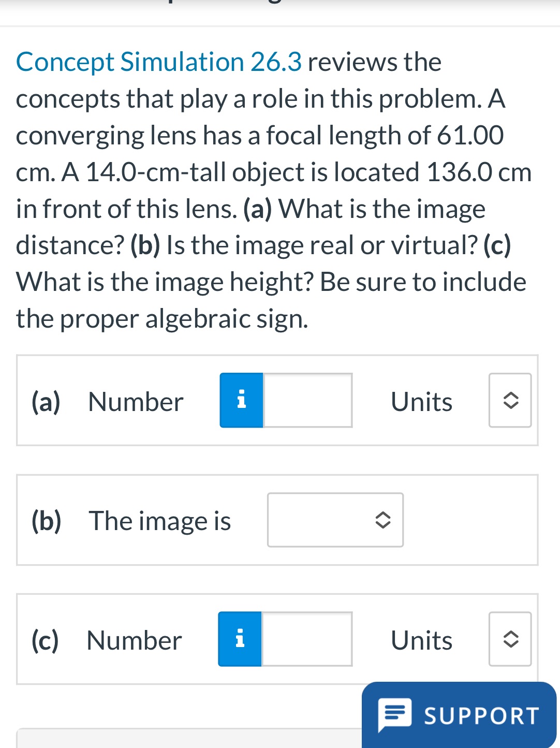Screen dimensions: 560x748
Task: Select the blue tooltip icon in the last answer row
Action: (239, 639)
